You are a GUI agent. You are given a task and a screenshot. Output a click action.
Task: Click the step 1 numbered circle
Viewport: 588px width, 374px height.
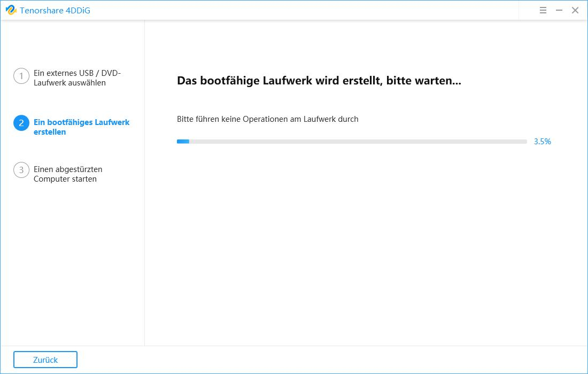point(21,76)
